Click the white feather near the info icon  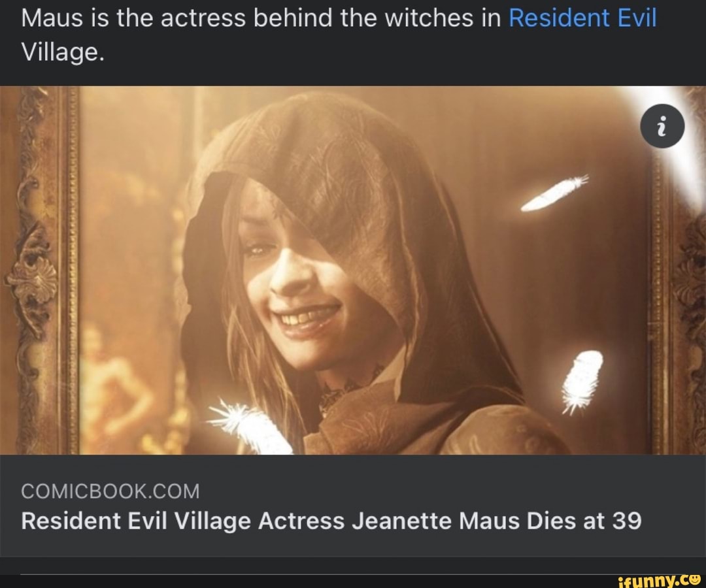pyautogui.click(x=555, y=193)
